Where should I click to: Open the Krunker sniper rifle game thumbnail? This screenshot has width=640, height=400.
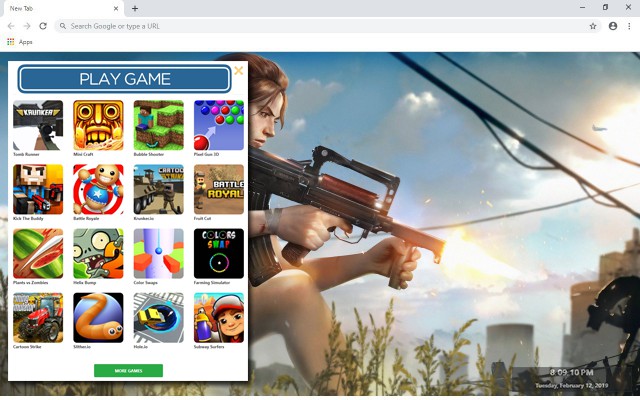click(38, 125)
